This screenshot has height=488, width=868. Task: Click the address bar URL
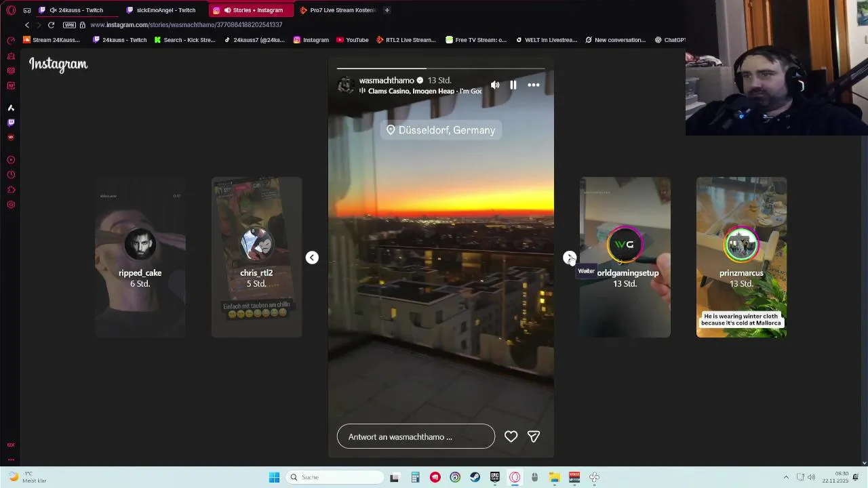186,25
